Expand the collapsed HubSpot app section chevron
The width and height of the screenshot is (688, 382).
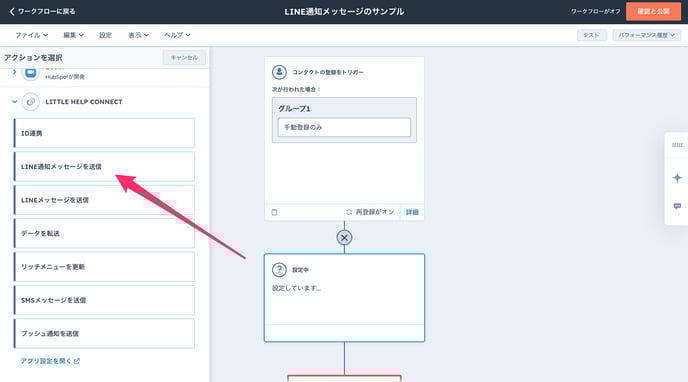point(14,72)
